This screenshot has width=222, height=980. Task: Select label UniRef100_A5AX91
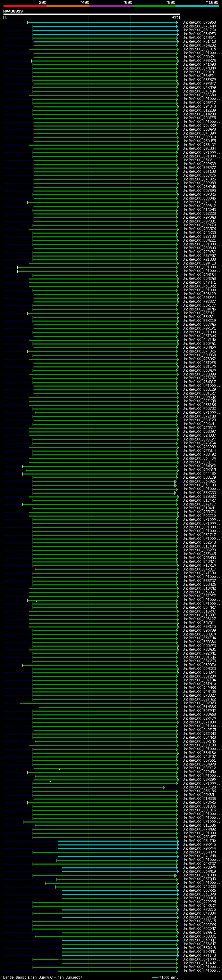click(x=199, y=57)
